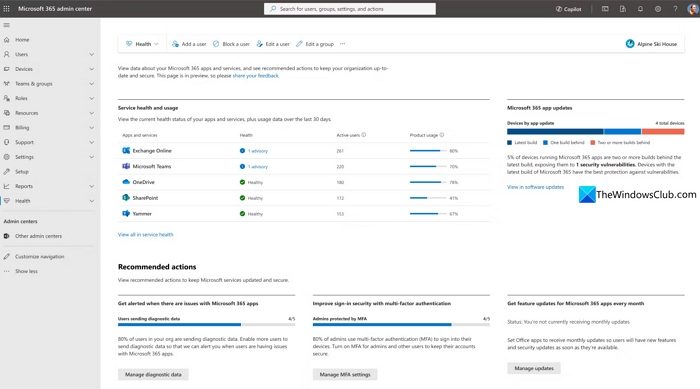This screenshot has width=700, height=389.
Task: Click the Microsoft Teams app icon
Action: pyautogui.click(x=126, y=166)
